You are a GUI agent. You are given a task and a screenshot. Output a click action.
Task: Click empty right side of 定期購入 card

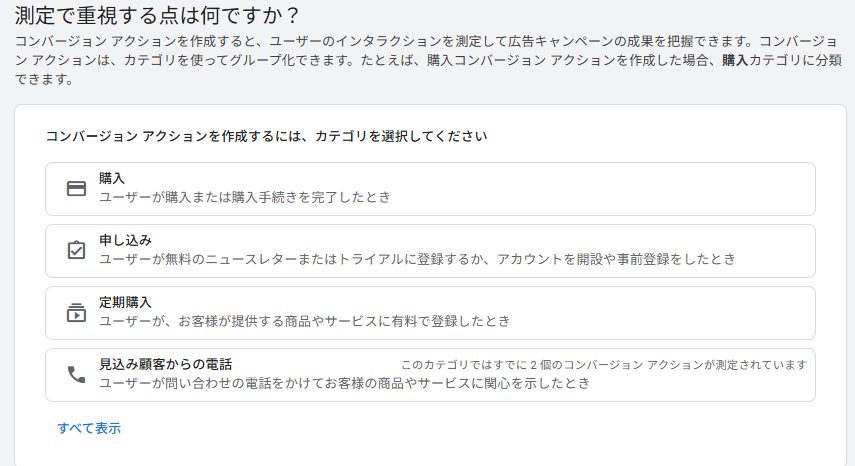[x=680, y=313]
